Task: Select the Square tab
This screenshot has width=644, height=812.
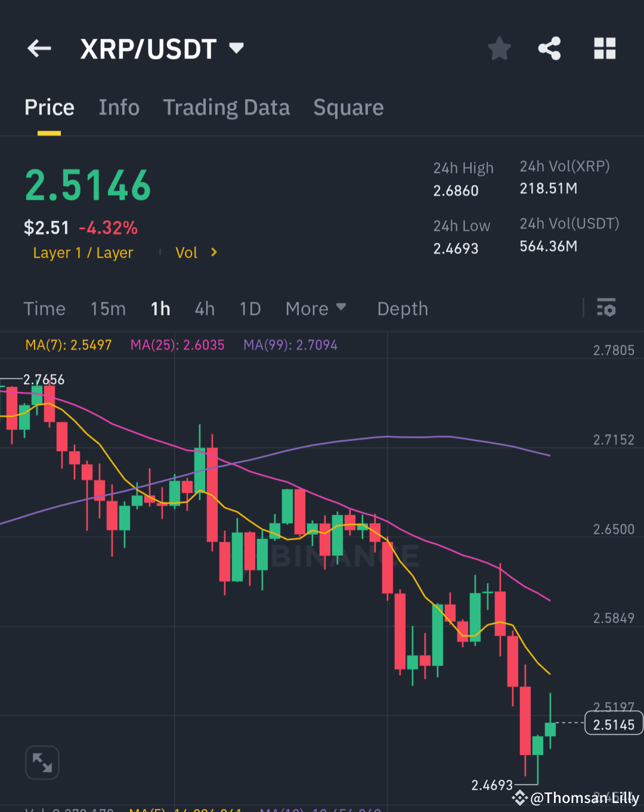Action: (x=348, y=107)
